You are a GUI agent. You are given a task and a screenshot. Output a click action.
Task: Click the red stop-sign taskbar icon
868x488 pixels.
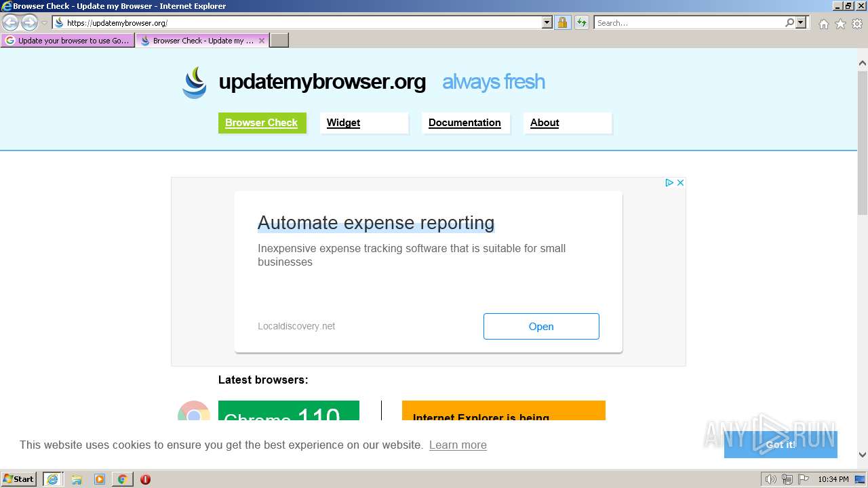pos(145,479)
